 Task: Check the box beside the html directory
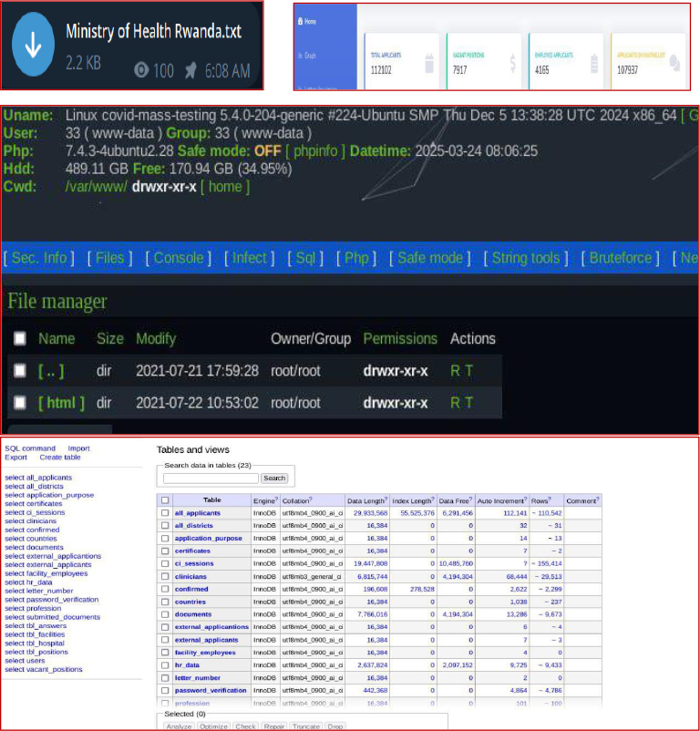coord(20,403)
